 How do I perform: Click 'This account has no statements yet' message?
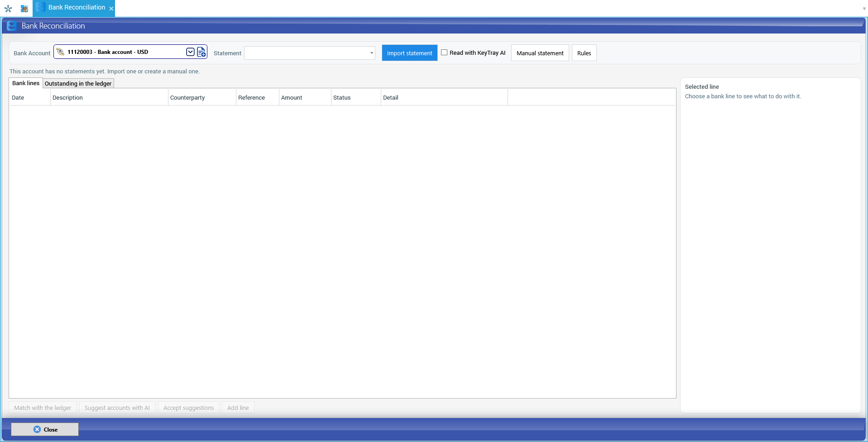tap(105, 71)
